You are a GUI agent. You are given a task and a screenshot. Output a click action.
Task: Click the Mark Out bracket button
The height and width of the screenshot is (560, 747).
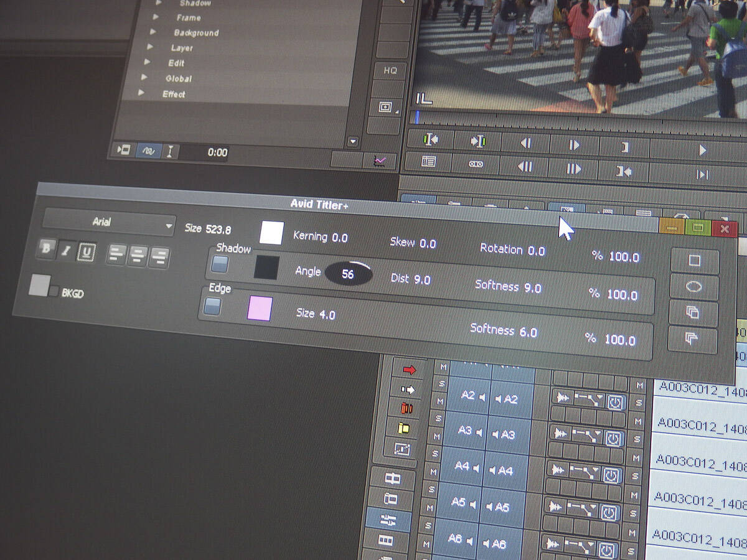click(624, 147)
